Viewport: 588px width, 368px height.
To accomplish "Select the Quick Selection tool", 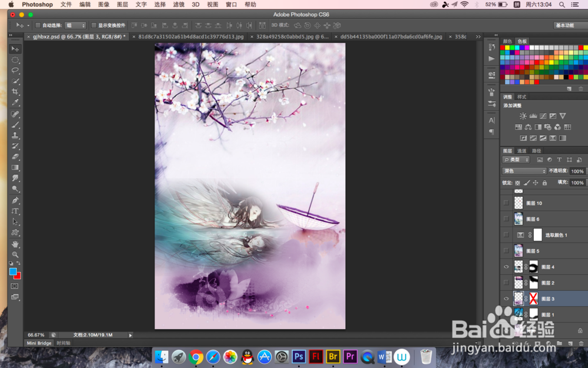I will tap(15, 81).
